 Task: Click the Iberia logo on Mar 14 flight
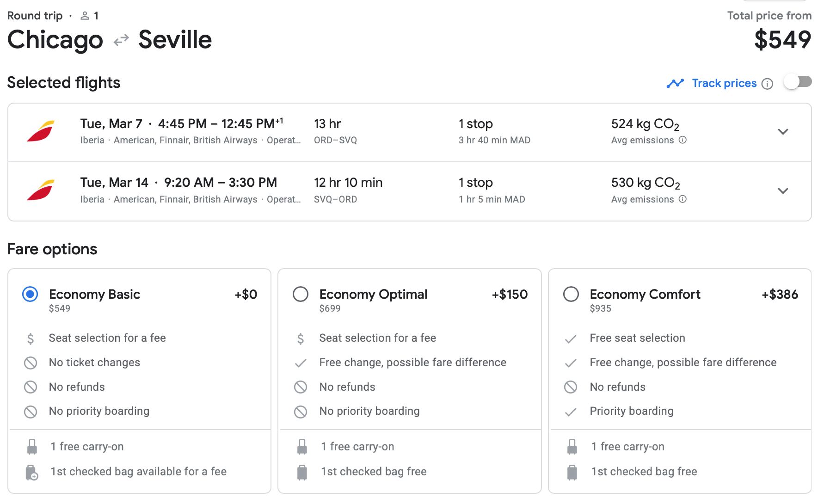(41, 190)
